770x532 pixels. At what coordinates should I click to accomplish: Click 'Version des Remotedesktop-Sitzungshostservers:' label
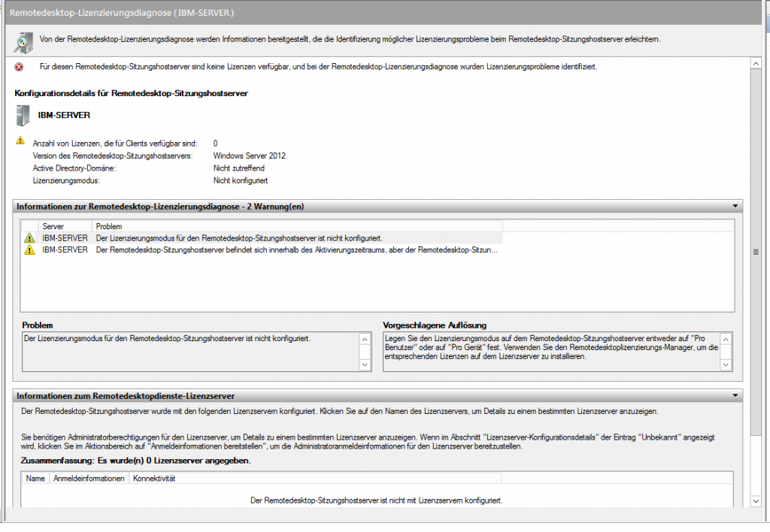click(113, 156)
